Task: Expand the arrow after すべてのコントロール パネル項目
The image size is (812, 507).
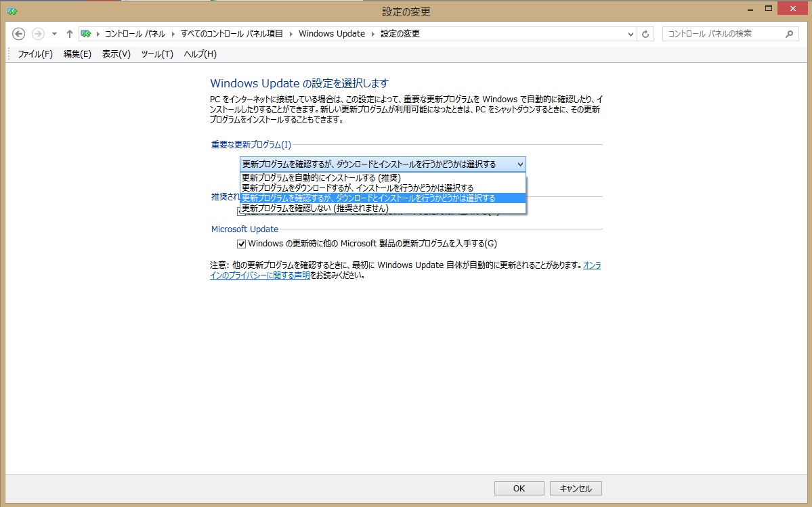Action: click(x=291, y=34)
